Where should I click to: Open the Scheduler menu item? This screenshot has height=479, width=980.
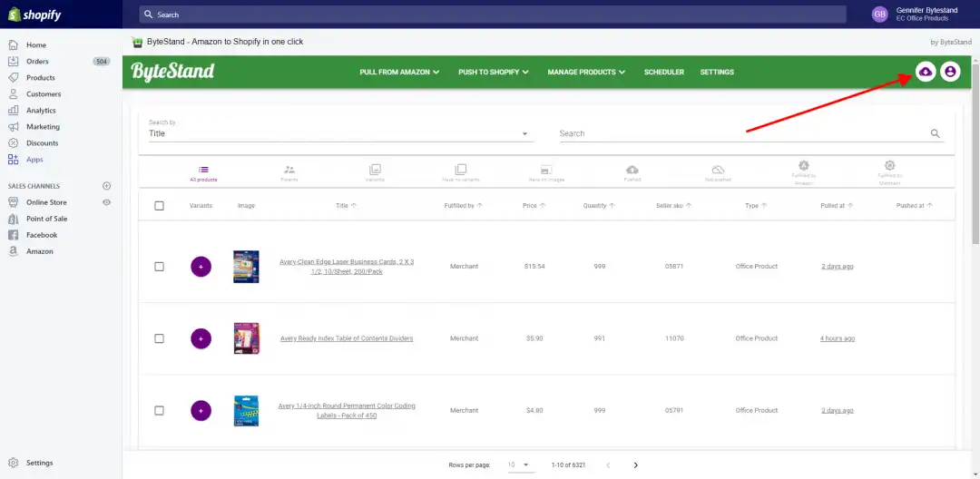coord(663,72)
